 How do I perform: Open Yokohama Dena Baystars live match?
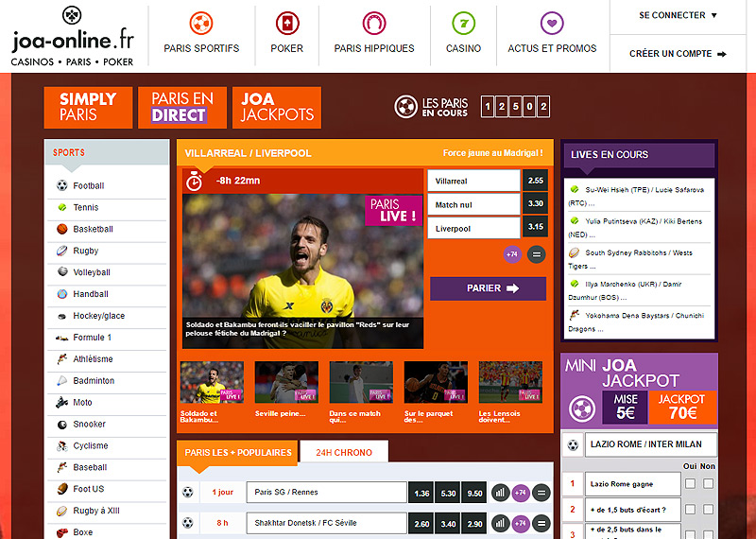coord(639,322)
